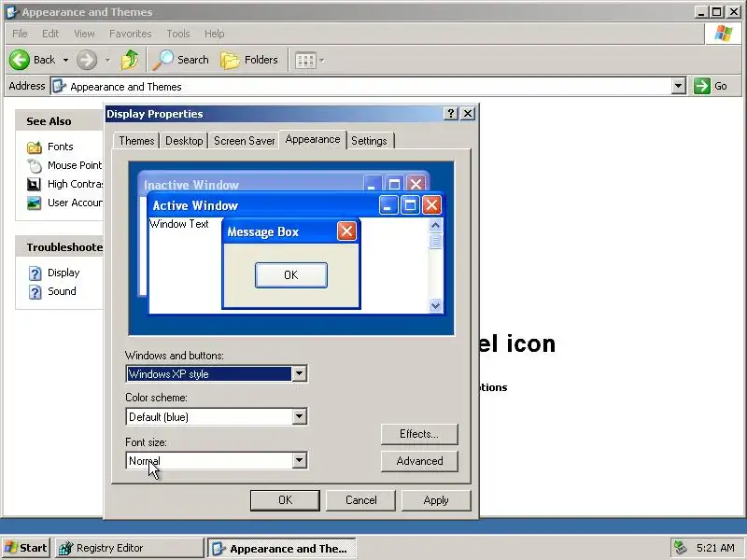Click Cancel in Display Properties

coord(360,500)
